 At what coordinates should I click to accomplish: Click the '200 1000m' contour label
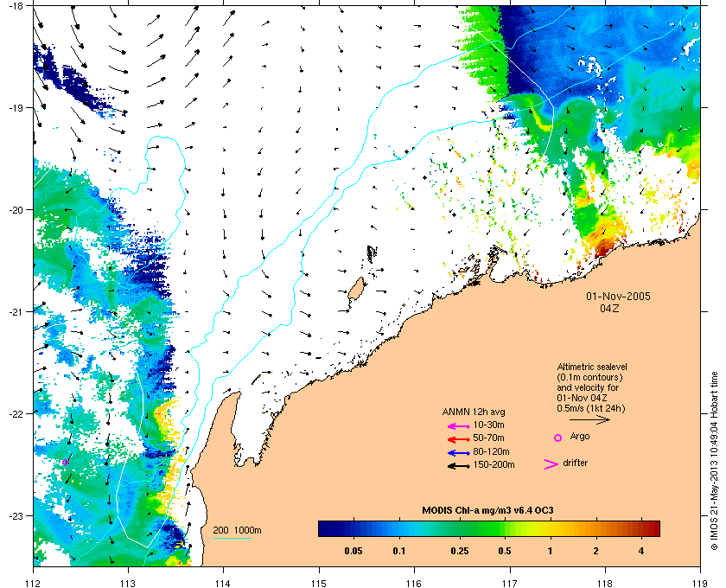point(237,531)
